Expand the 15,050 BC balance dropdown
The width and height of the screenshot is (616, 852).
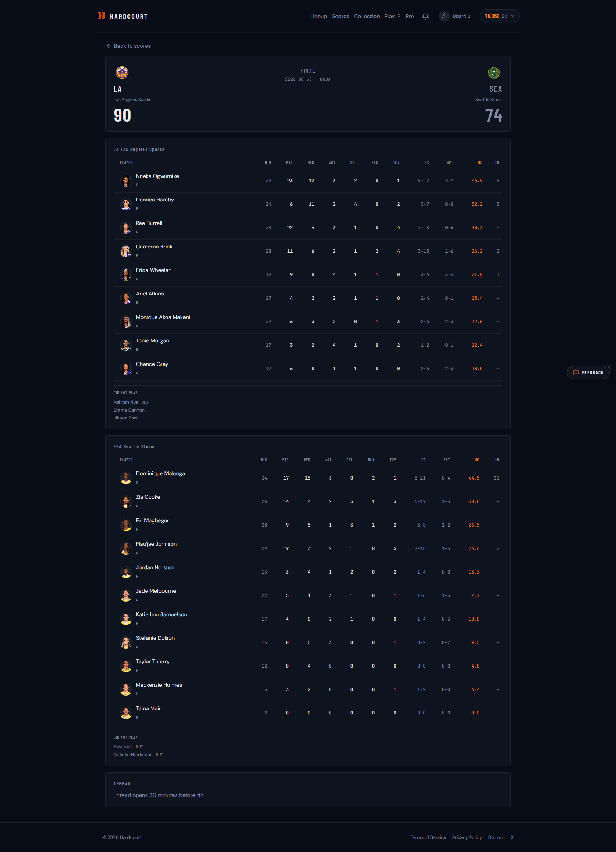click(499, 16)
